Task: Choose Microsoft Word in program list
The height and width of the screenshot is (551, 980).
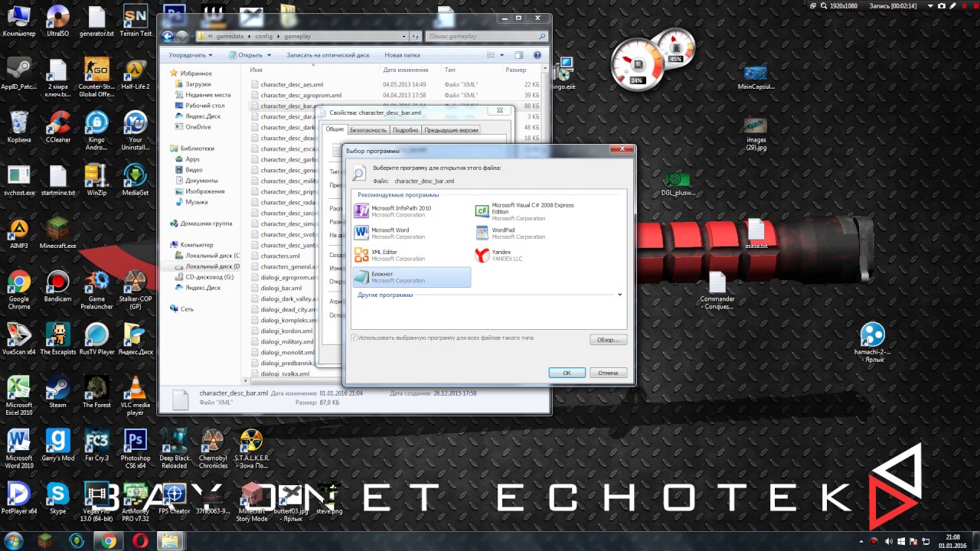Action: pyautogui.click(x=411, y=233)
